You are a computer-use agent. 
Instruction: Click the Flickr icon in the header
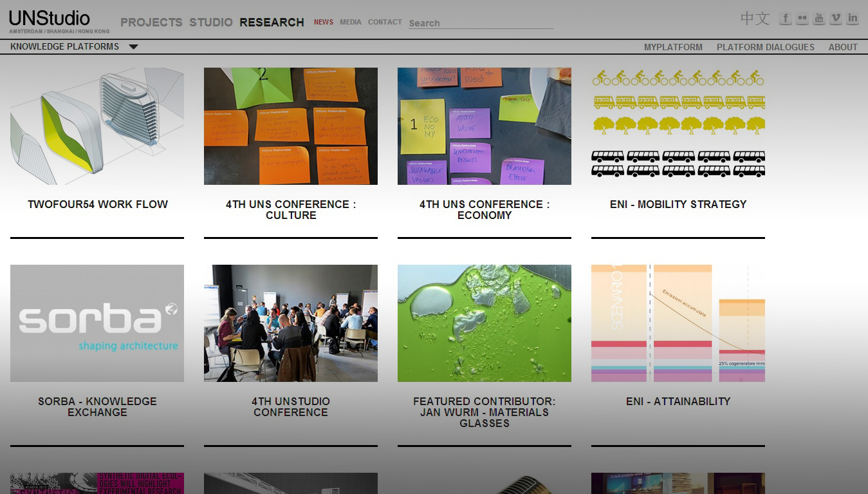coord(802,18)
